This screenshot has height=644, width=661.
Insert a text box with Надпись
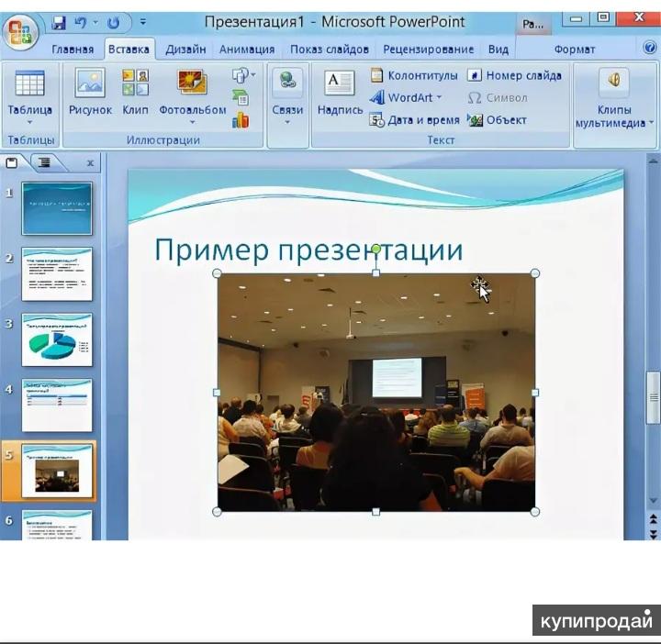click(340, 92)
